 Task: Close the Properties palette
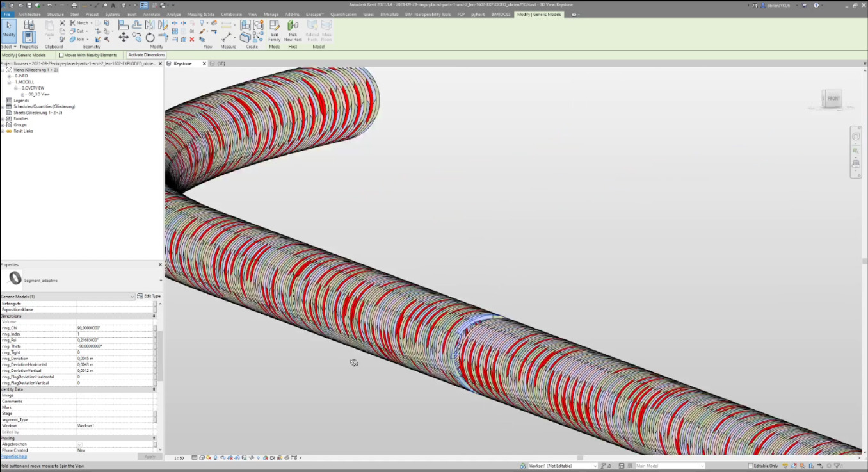point(160,264)
